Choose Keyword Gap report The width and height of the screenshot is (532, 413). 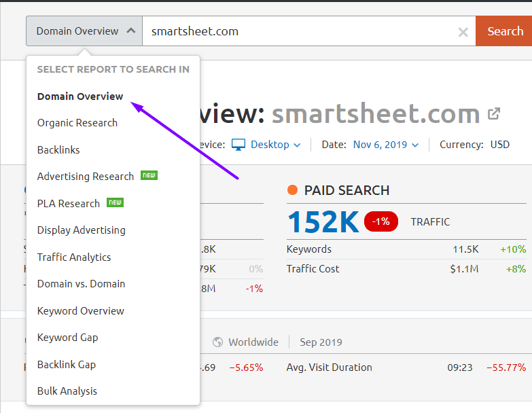[x=67, y=338]
